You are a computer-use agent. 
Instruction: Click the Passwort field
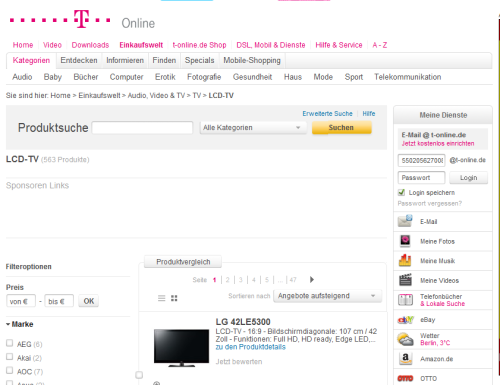[421, 178]
